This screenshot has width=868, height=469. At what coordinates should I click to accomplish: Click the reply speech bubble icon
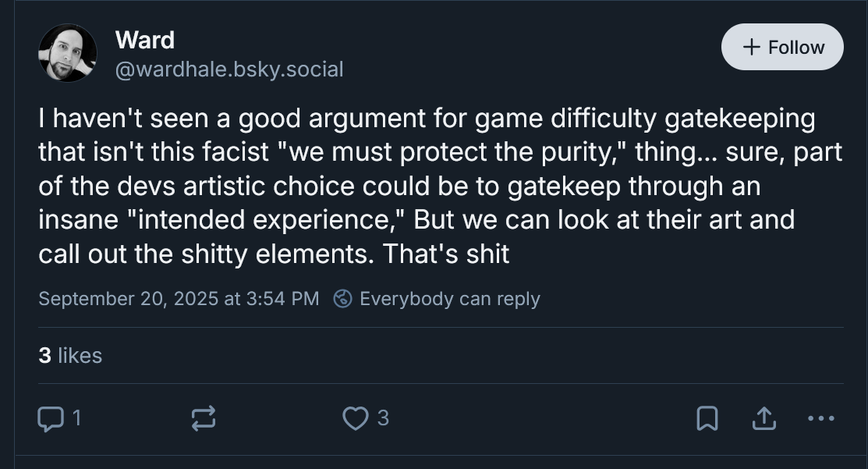coord(50,419)
